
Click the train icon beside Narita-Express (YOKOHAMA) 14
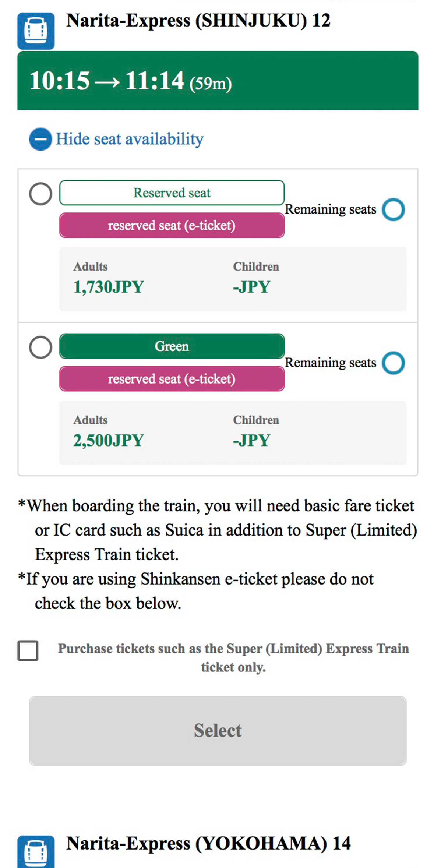click(x=36, y=851)
